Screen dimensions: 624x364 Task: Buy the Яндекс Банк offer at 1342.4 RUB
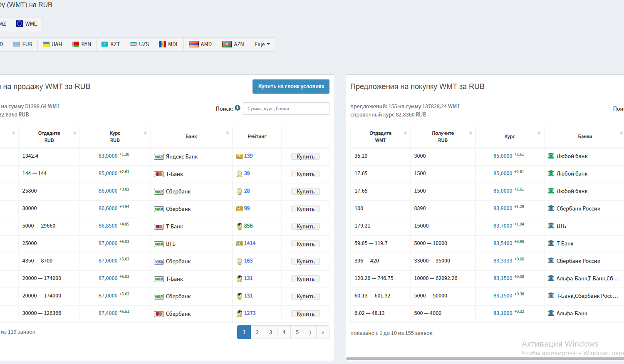click(x=305, y=156)
